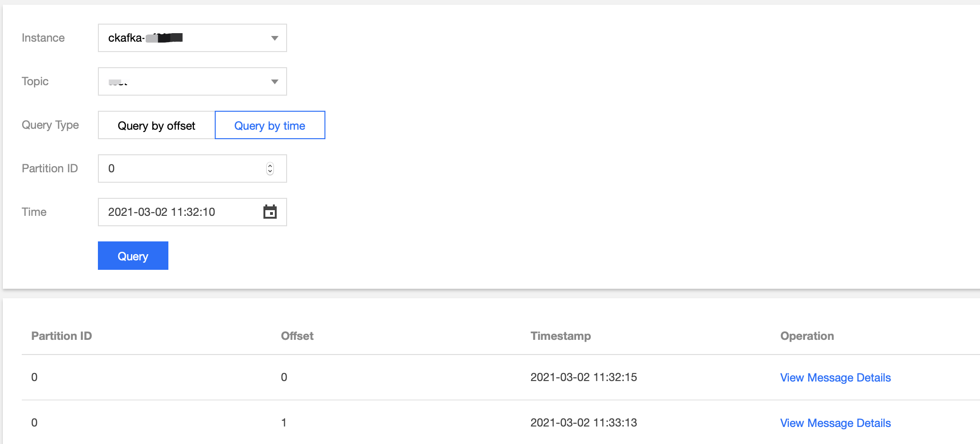The width and height of the screenshot is (980, 444).
Task: Click the Topic selection box text
Action: click(x=118, y=82)
